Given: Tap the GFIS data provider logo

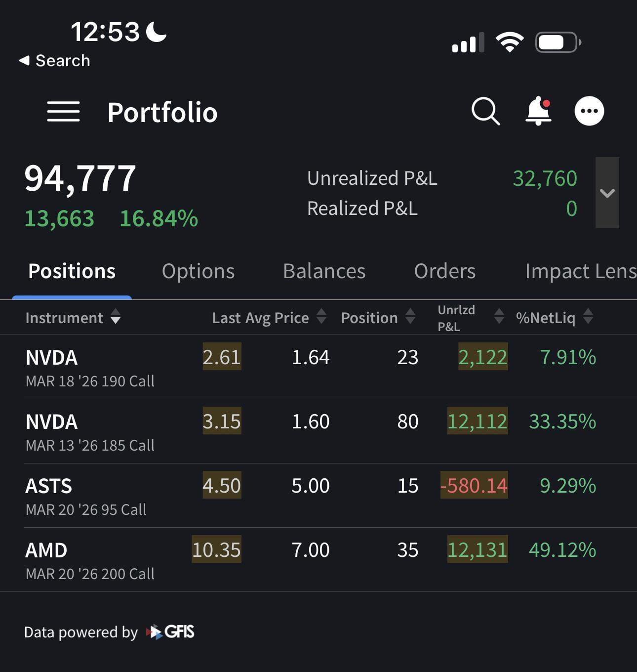Looking at the screenshot, I should [x=170, y=632].
